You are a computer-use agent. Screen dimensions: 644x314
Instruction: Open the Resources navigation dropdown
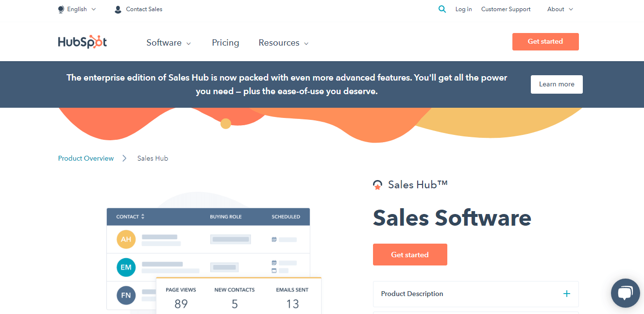coord(284,43)
